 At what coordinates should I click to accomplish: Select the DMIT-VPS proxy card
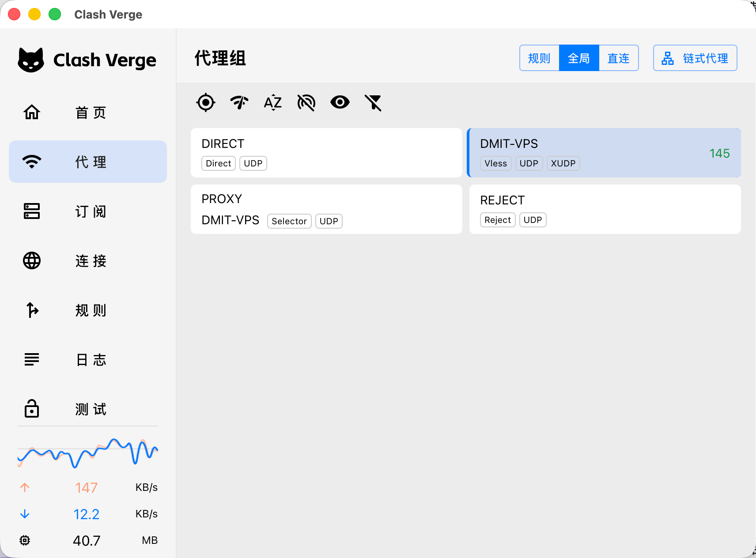click(x=604, y=153)
